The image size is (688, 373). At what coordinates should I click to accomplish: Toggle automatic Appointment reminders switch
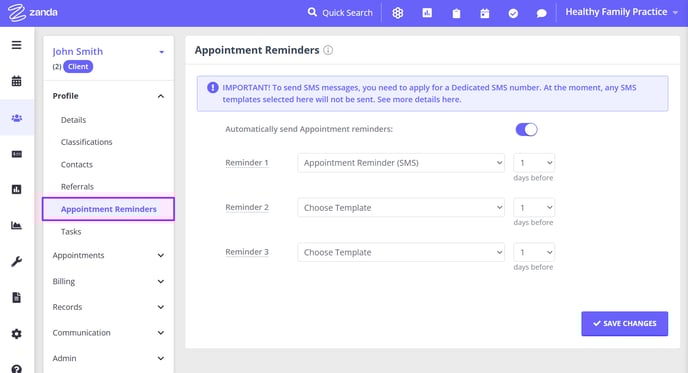click(x=526, y=129)
